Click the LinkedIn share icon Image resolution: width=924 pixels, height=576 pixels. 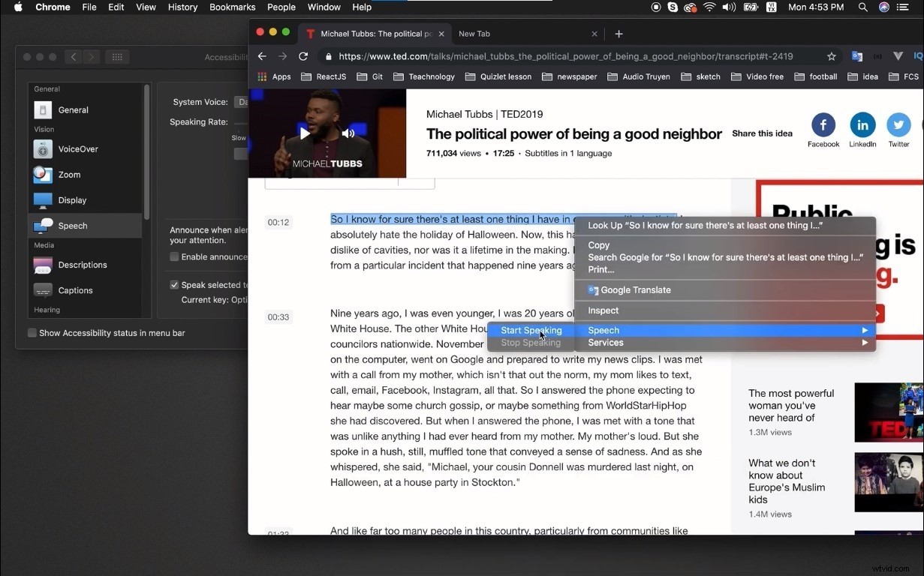(x=862, y=126)
